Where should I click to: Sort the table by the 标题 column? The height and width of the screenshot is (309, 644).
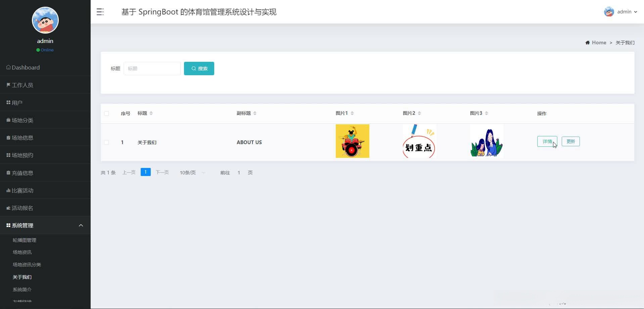click(x=151, y=113)
